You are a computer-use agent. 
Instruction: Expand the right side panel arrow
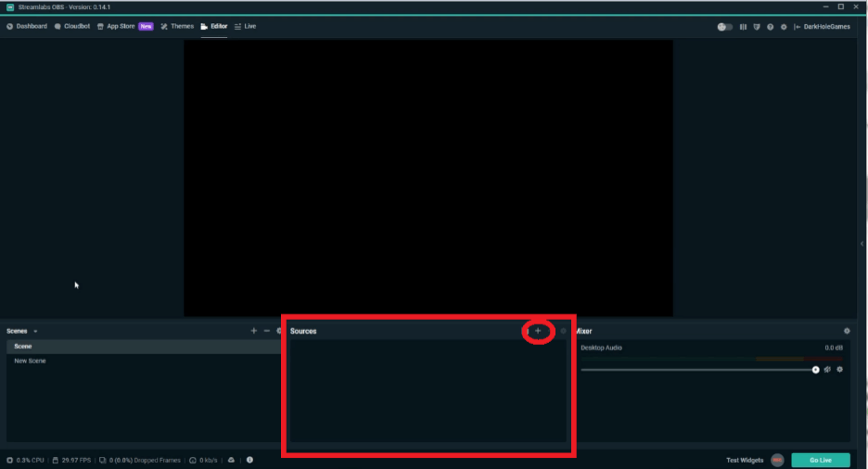click(x=862, y=244)
